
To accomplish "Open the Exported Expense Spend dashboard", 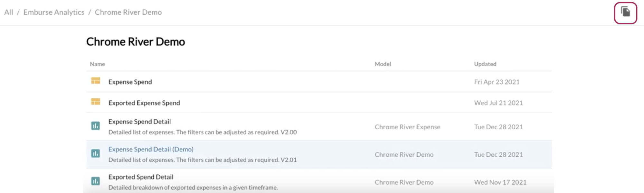I will coord(144,103).
